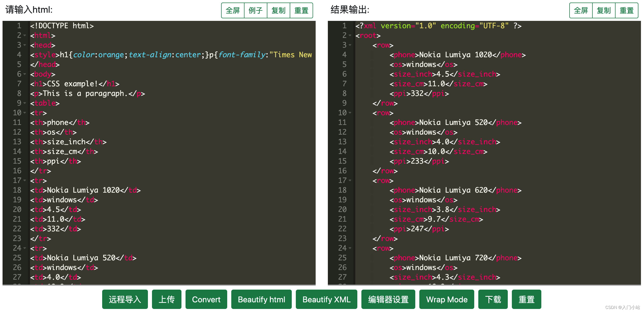This screenshot has height=312, width=644.
Task: Open output panel in 全屏 mode
Action: pyautogui.click(x=581, y=10)
